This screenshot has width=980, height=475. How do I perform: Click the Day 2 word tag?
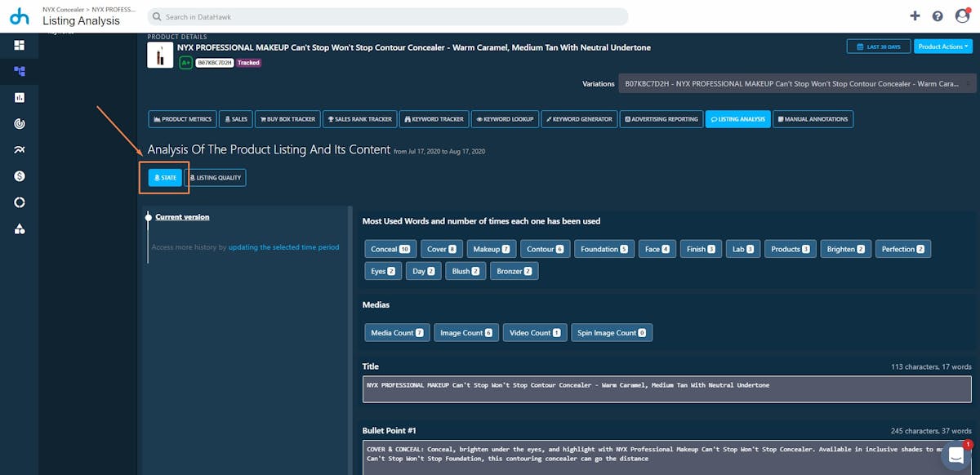[424, 271]
